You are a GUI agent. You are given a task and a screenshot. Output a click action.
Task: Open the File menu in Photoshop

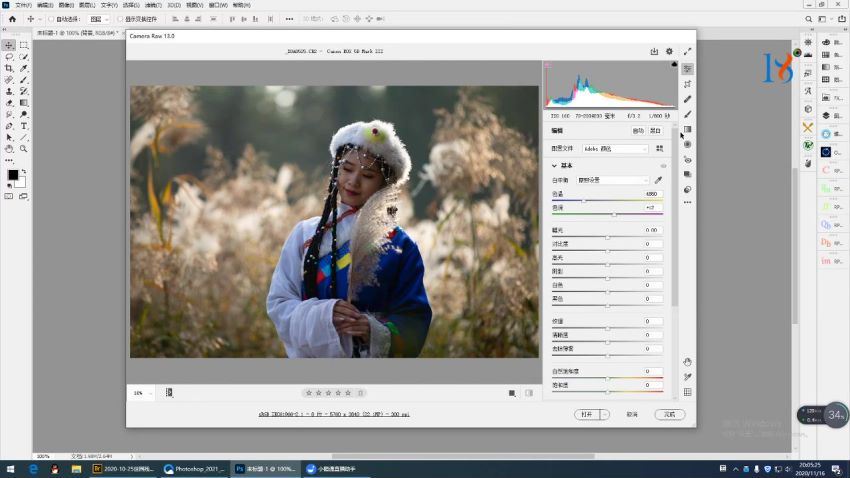(23, 5)
